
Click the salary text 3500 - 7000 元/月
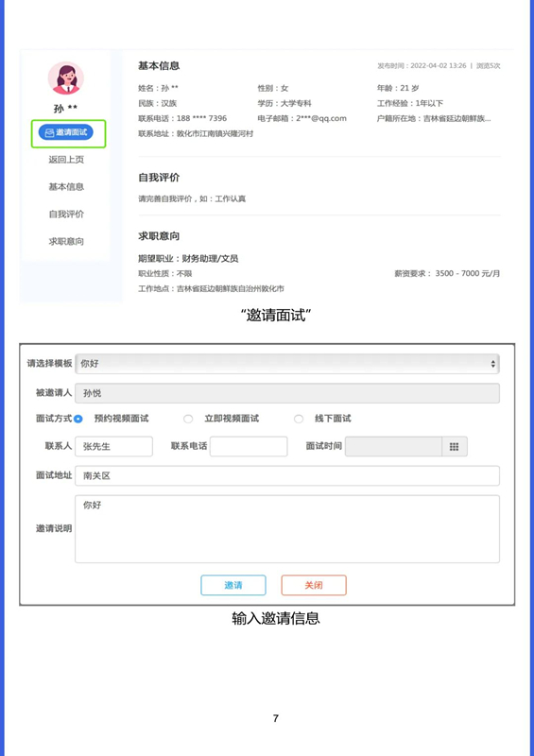468,273
